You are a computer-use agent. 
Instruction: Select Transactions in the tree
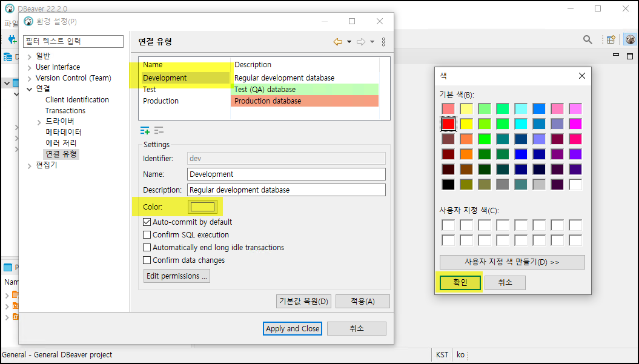[65, 110]
